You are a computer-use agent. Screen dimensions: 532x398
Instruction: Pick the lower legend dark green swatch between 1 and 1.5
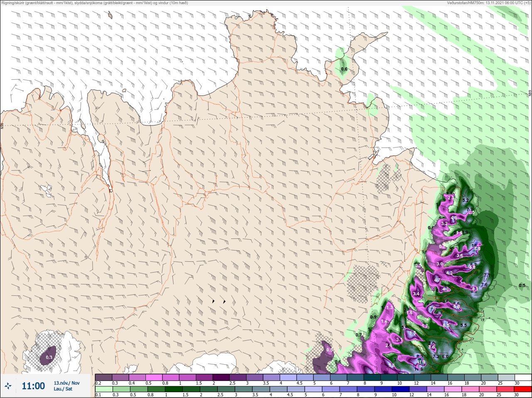(x=173, y=389)
